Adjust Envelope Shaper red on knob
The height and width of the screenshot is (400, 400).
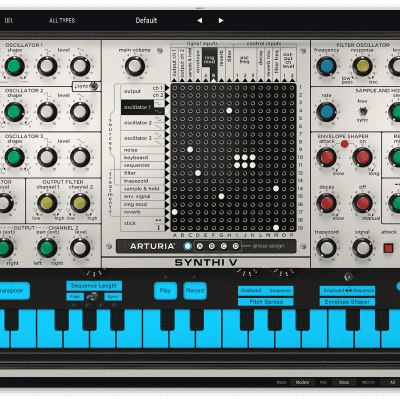pos(362,157)
